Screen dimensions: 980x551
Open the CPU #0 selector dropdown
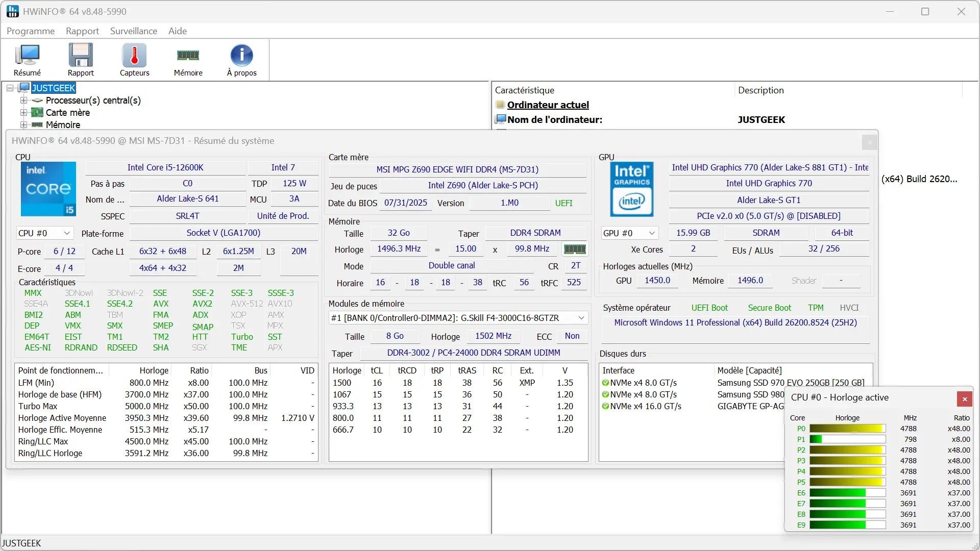tap(45, 233)
